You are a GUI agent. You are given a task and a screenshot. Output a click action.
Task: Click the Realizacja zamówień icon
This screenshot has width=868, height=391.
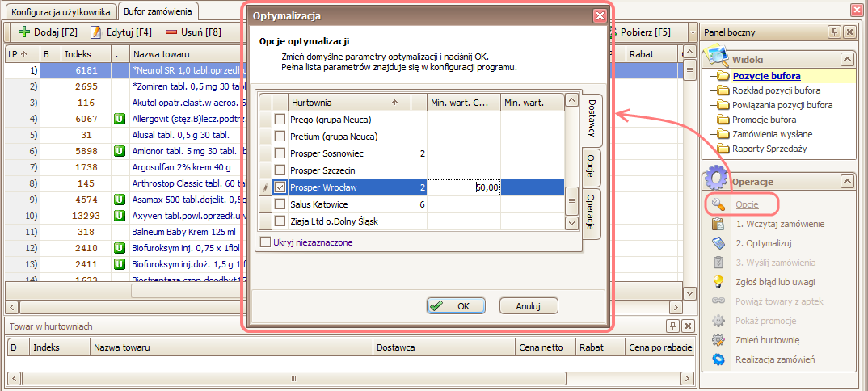[718, 359]
